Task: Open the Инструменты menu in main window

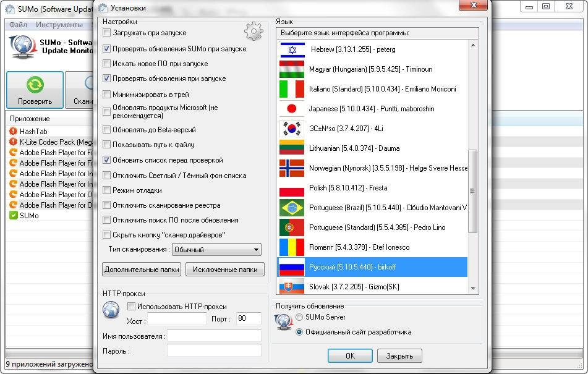Action: [59, 25]
